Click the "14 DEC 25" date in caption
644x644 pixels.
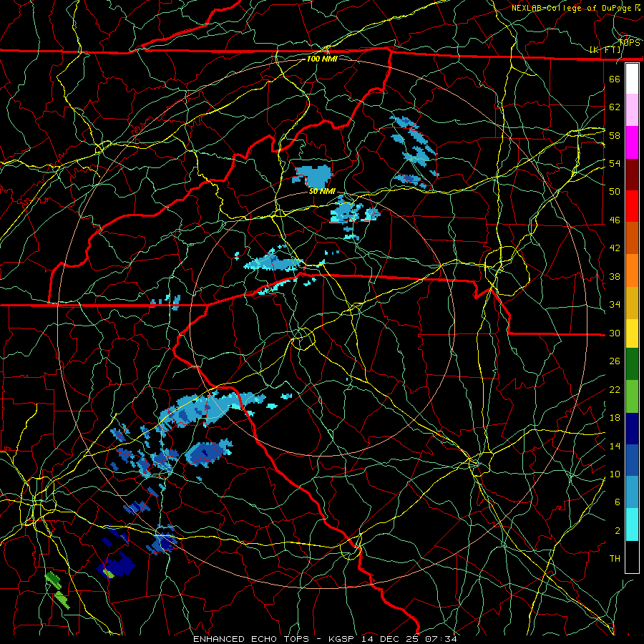(391, 639)
